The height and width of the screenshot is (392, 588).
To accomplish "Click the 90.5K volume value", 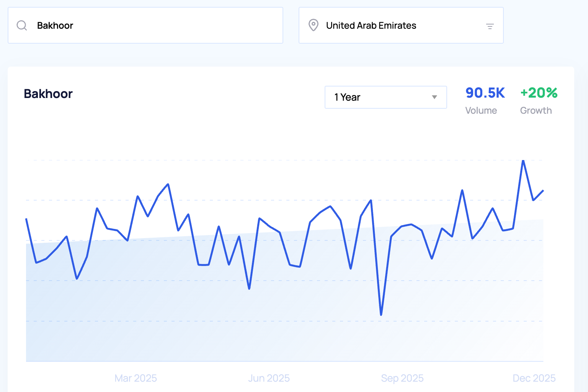I will (x=485, y=93).
